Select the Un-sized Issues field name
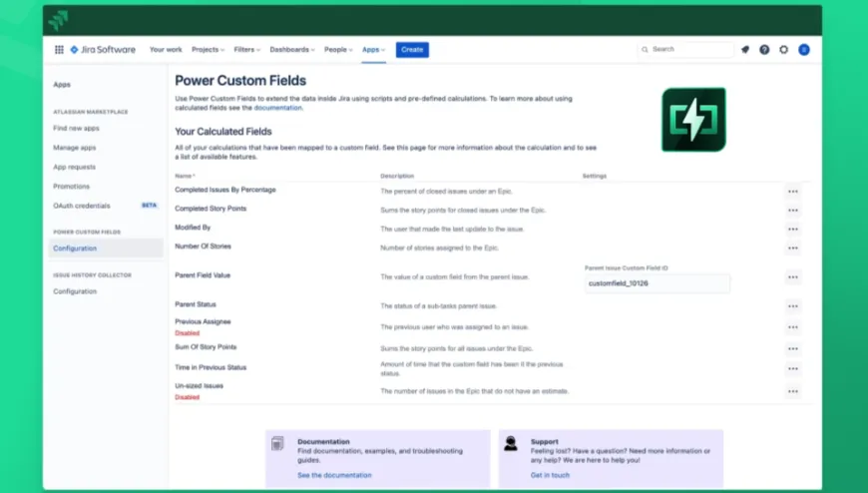The width and height of the screenshot is (868, 493). point(199,385)
